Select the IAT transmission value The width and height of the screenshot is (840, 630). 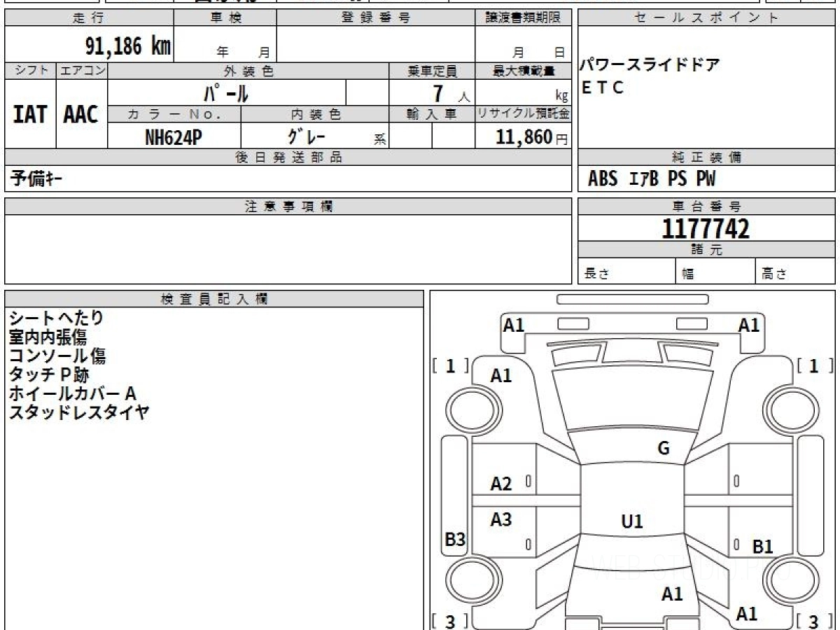tap(30, 114)
